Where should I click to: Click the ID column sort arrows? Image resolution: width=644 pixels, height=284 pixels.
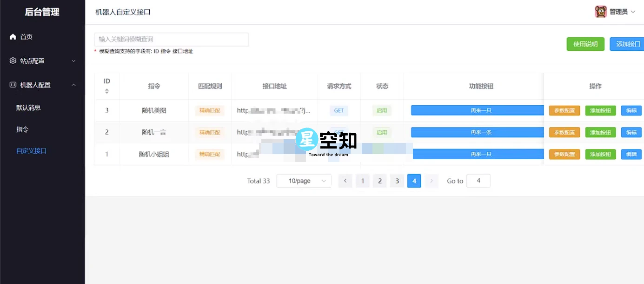tap(107, 90)
